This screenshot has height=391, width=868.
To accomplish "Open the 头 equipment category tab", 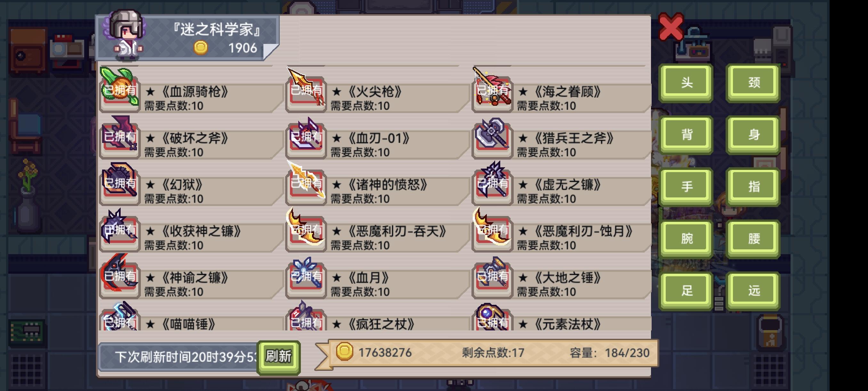I will pyautogui.click(x=687, y=83).
